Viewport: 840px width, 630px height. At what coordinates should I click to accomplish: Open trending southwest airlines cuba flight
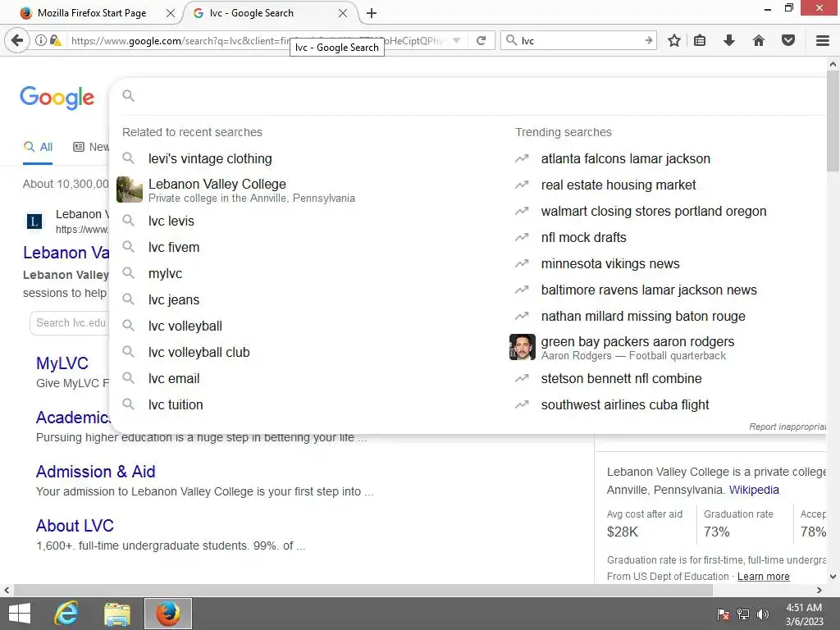point(624,404)
